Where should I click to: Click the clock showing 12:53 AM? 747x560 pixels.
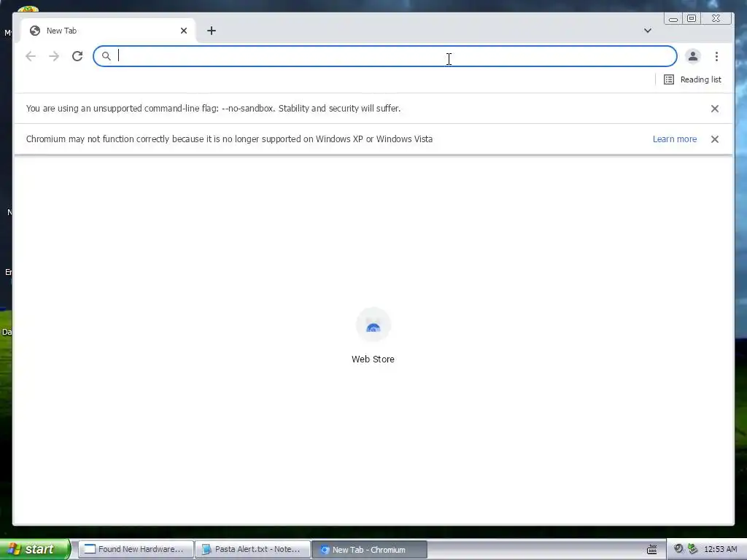pos(720,550)
